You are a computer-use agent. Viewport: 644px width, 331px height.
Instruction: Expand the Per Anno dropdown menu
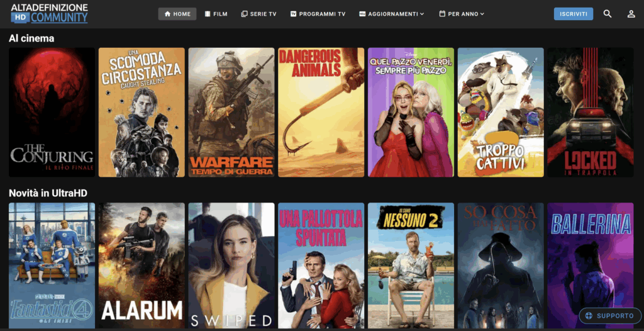pyautogui.click(x=461, y=14)
